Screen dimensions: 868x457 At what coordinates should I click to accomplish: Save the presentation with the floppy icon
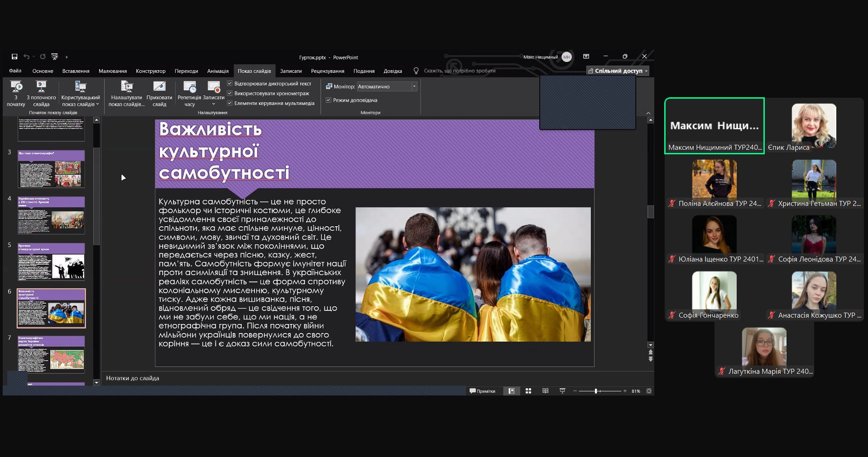[14, 57]
